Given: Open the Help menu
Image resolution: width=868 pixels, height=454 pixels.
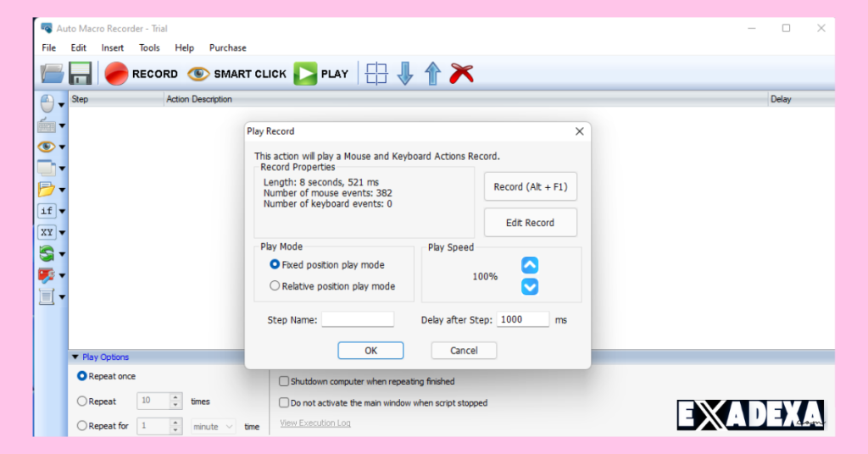Looking at the screenshot, I should 184,47.
